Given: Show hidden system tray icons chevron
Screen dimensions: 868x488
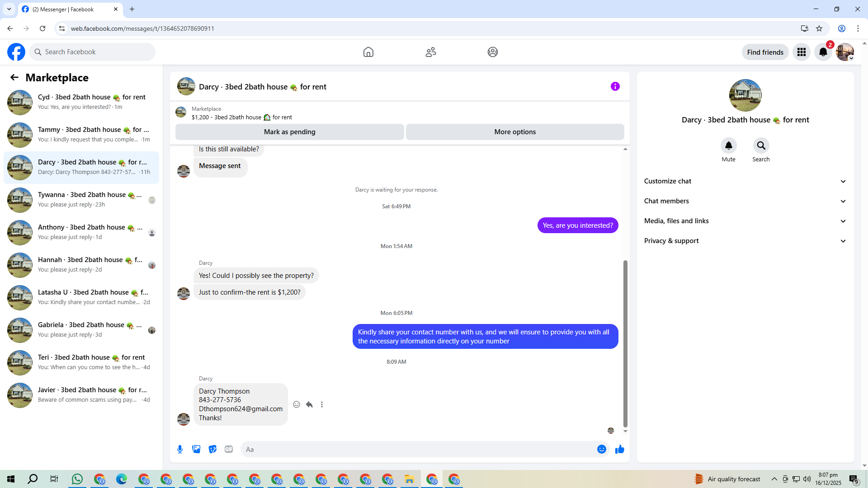Looking at the screenshot, I should 774,479.
